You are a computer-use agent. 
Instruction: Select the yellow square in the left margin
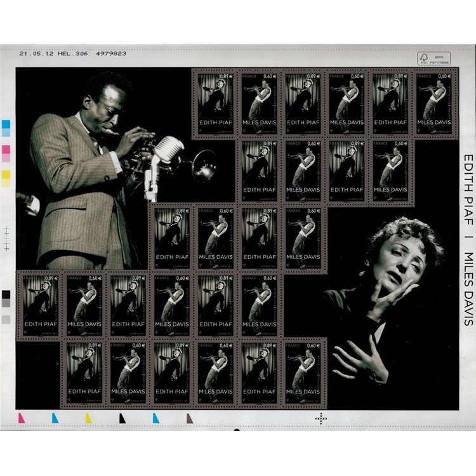point(6,175)
